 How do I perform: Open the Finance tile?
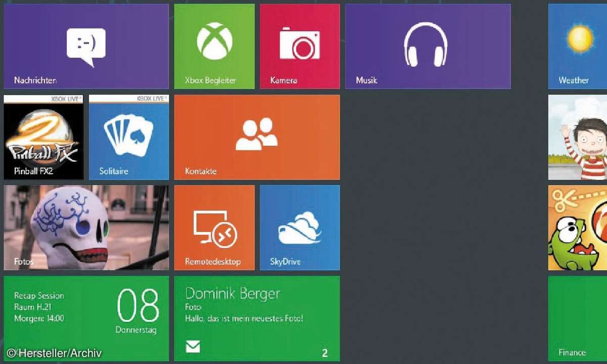click(578, 318)
